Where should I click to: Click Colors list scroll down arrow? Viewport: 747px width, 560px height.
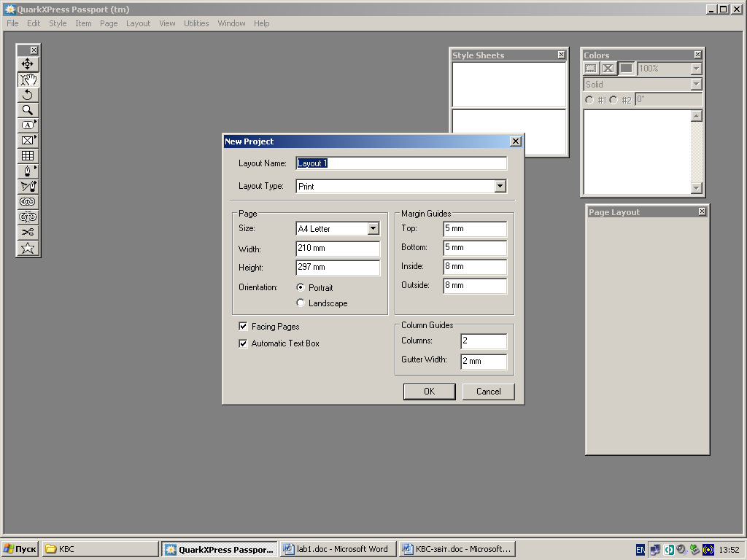pyautogui.click(x=697, y=188)
